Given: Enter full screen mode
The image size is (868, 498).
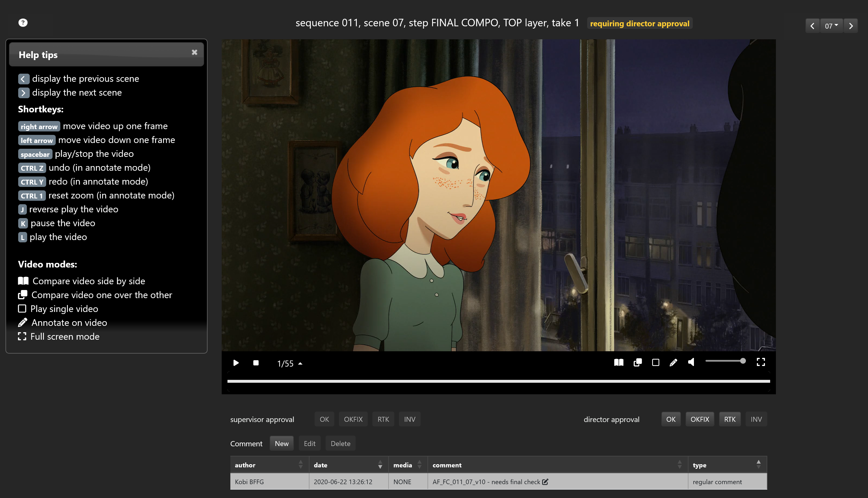Looking at the screenshot, I should (x=761, y=362).
